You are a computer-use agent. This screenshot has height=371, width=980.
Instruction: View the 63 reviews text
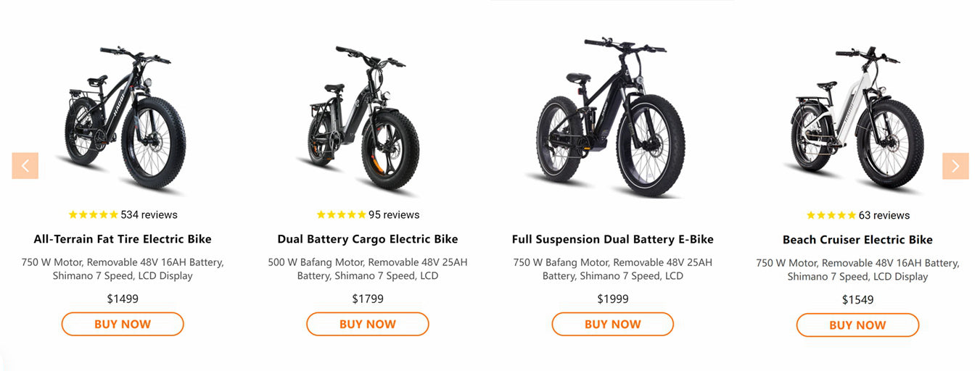[884, 215]
